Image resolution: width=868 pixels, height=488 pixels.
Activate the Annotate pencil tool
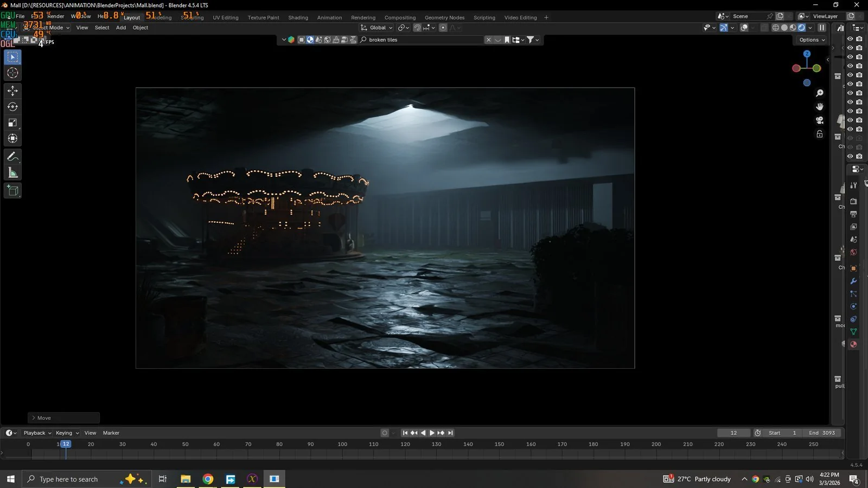(12, 157)
